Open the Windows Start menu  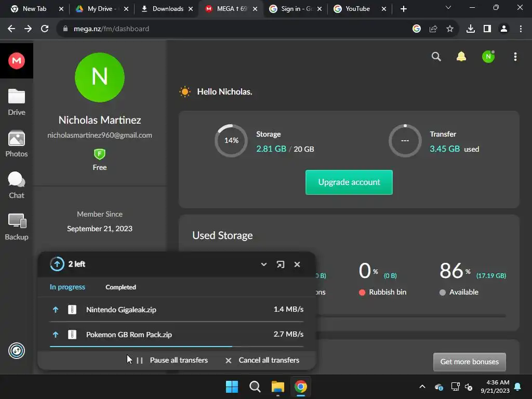coord(232,387)
